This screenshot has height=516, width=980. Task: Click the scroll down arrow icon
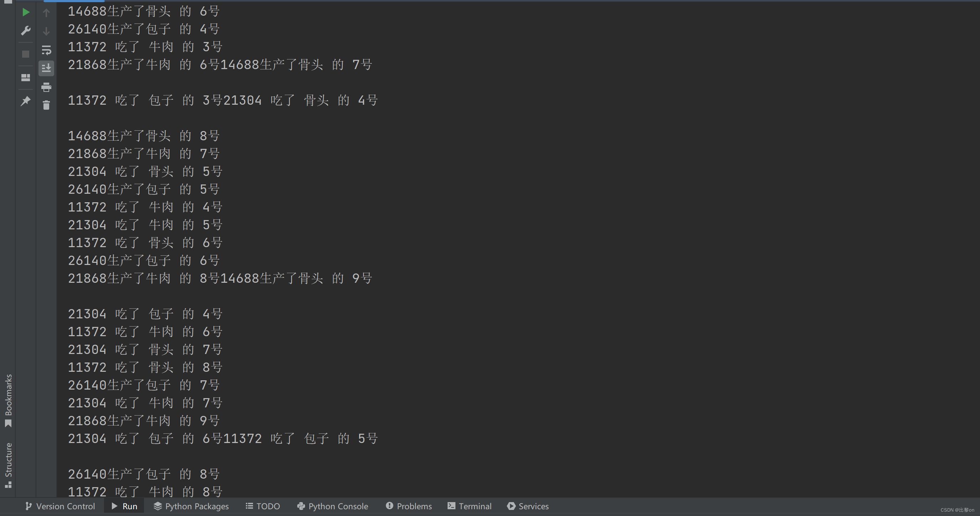coord(46,30)
